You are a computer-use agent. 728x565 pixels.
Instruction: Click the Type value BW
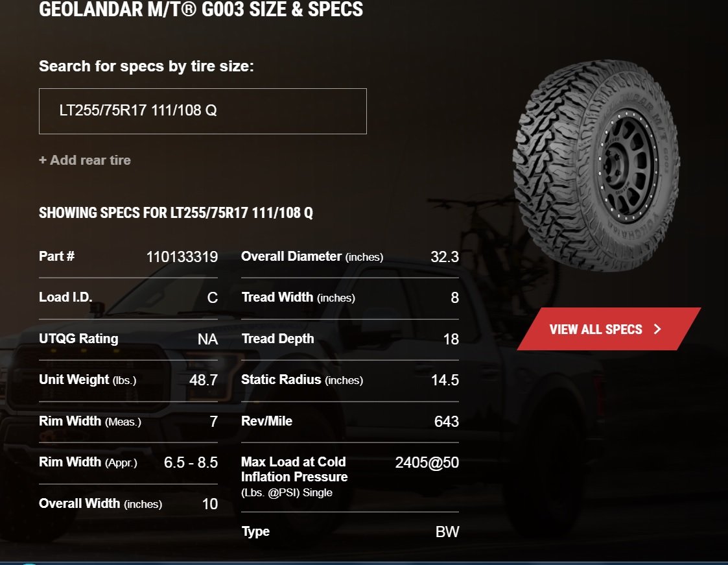(447, 531)
